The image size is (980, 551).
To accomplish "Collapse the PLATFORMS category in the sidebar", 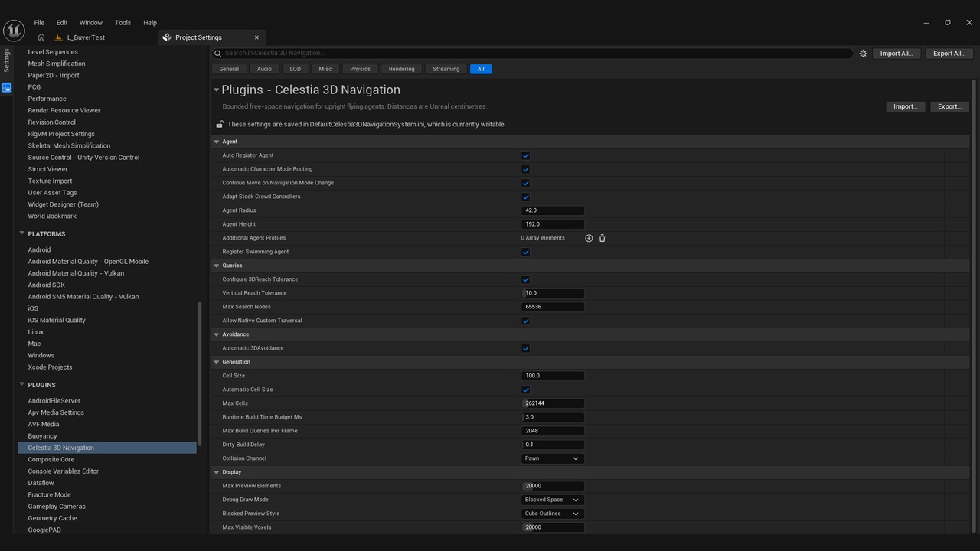I will tap(22, 234).
